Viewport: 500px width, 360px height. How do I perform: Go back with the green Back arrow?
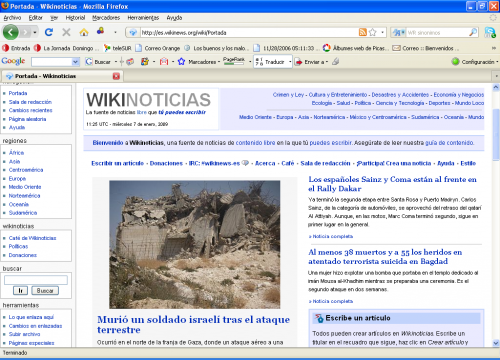(x=11, y=32)
